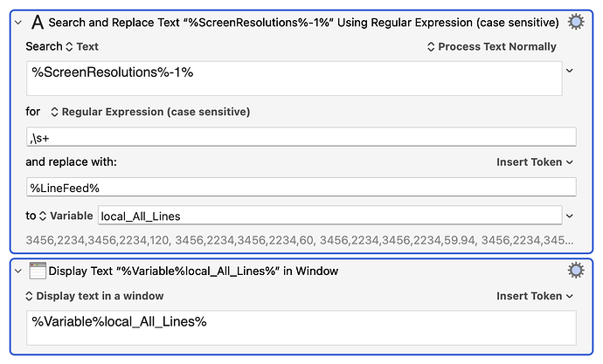Open chevron menu beside the search text field
This screenshot has height=364, width=603.
(570, 71)
